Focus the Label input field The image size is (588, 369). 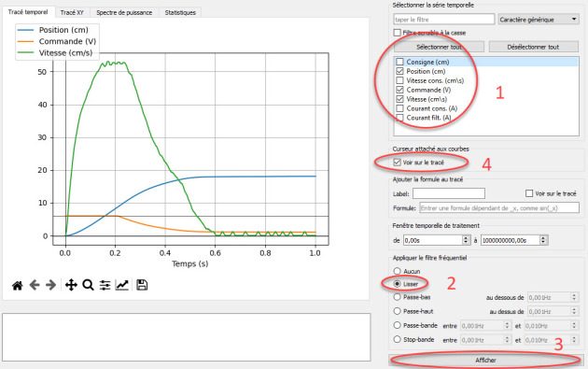pos(449,193)
